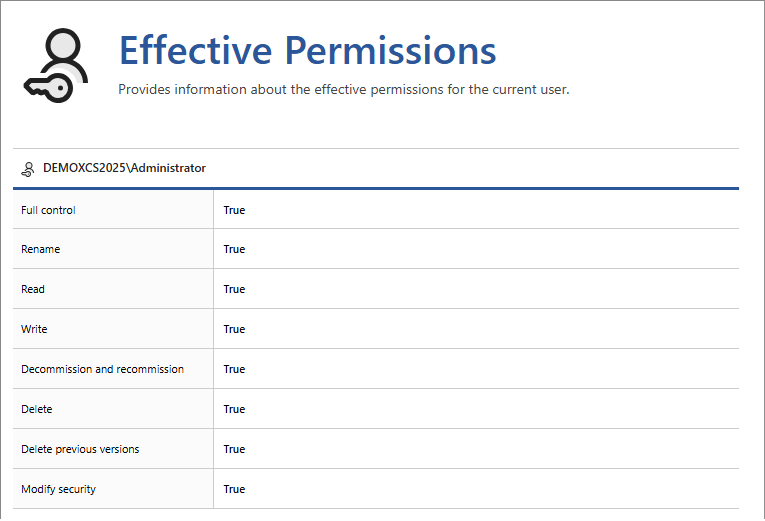Click the effective permissions description text
This screenshot has height=521, width=765.
click(x=343, y=90)
